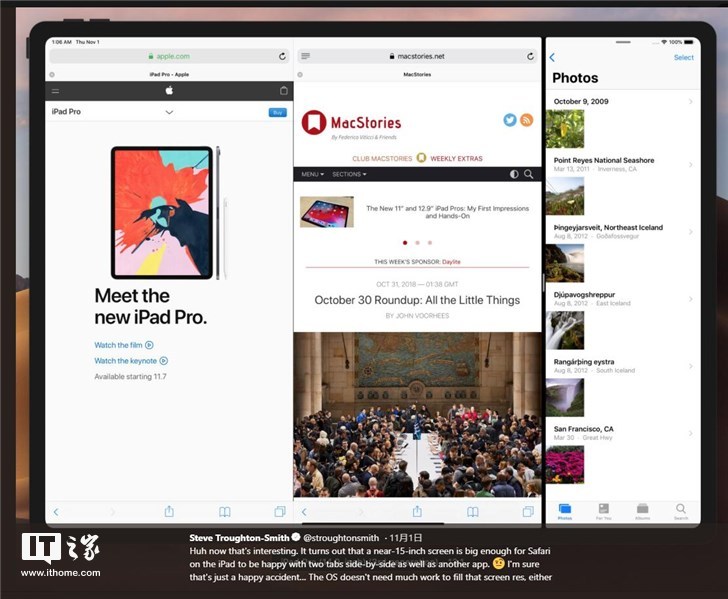Open MacStories search magnifier
728x599 pixels.
pos(528,174)
